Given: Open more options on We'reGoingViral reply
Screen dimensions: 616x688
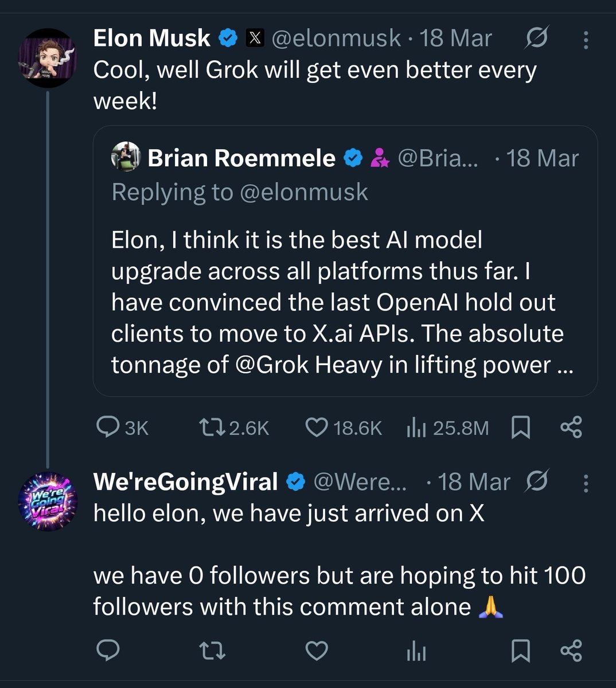Looking at the screenshot, I should (585, 483).
